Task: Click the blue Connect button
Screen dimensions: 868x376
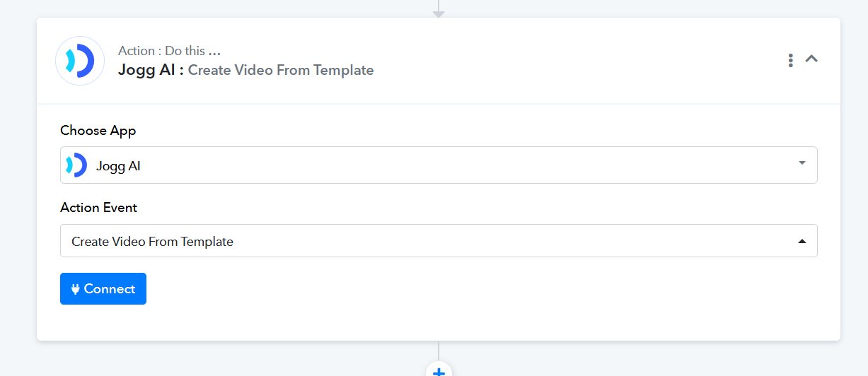Action: coord(103,288)
